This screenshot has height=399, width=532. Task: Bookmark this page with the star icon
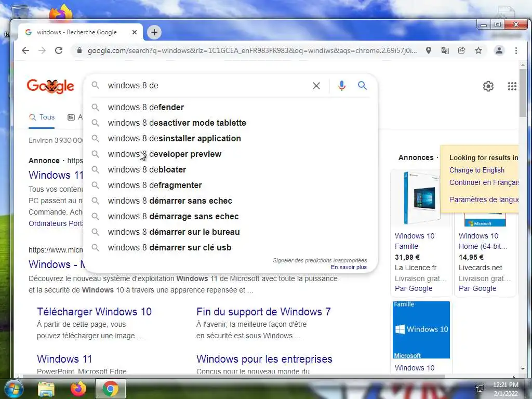click(x=478, y=50)
